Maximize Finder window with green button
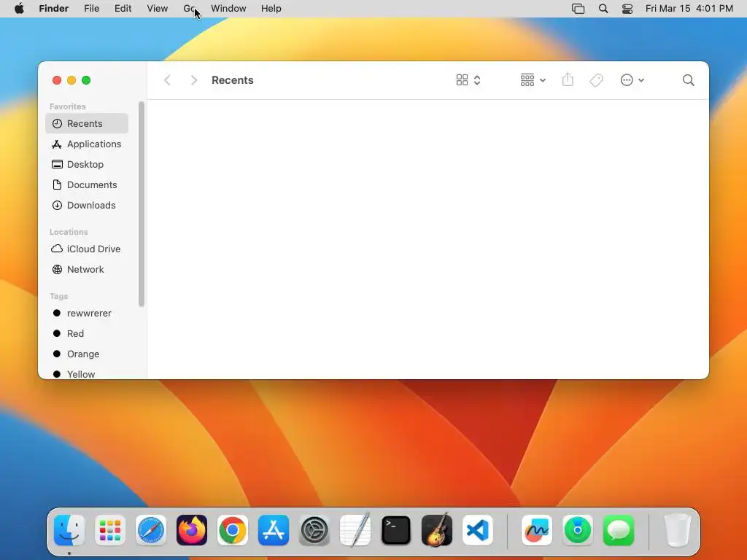 tap(86, 80)
